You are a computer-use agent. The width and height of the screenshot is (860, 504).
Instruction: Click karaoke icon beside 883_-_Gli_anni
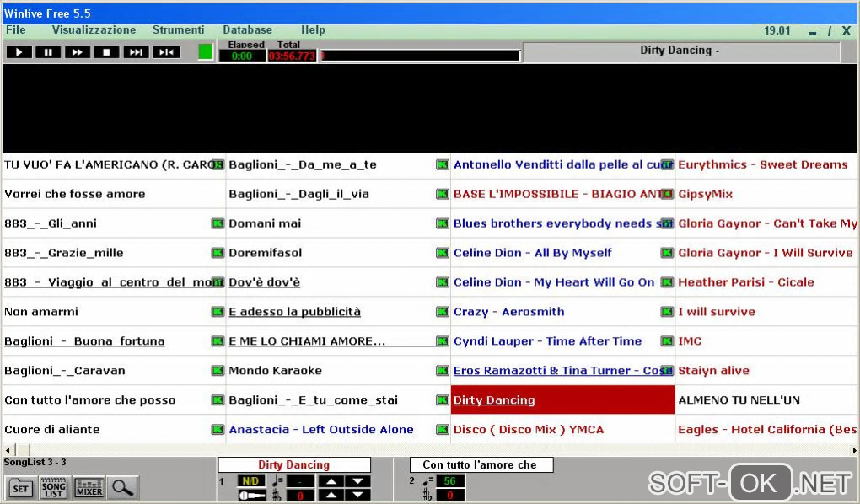coord(218,223)
